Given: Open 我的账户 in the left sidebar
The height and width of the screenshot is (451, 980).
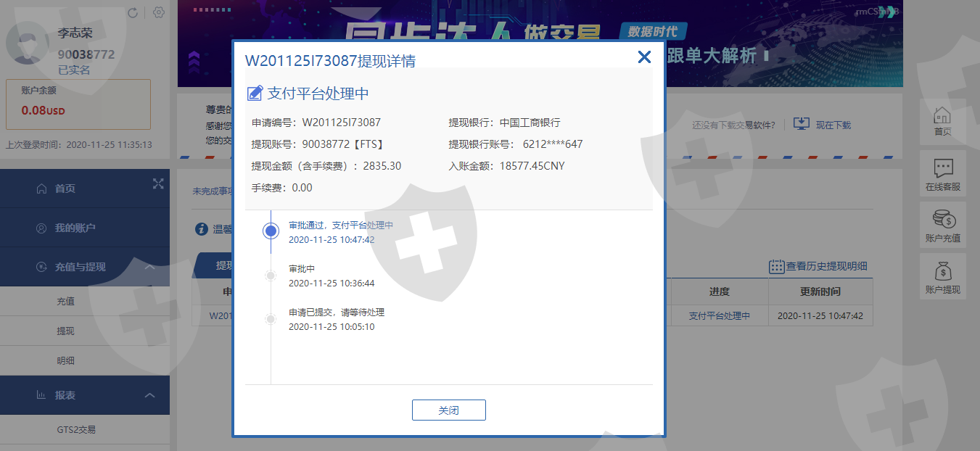Looking at the screenshot, I should 85,228.
